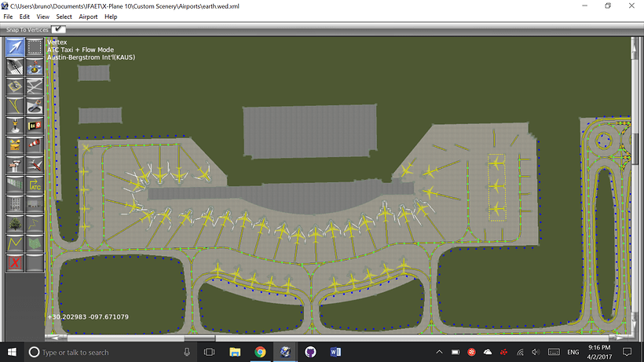Select the Hole cutting tool
Image resolution: width=644 pixels, height=362 pixels.
(35, 106)
